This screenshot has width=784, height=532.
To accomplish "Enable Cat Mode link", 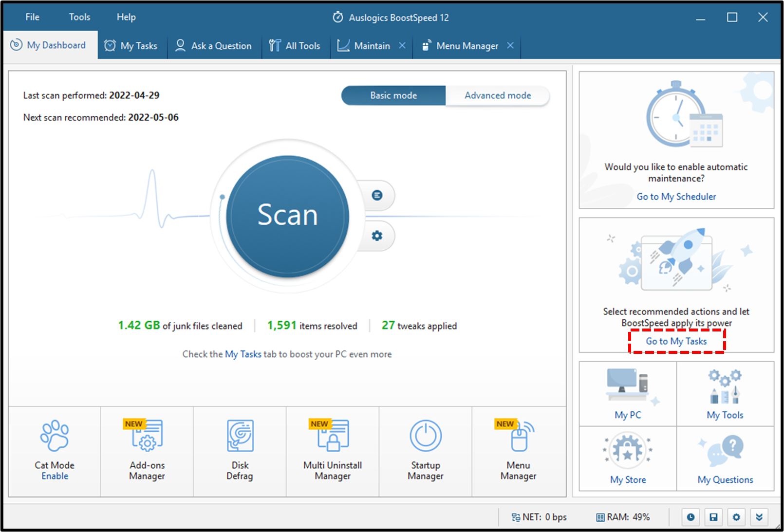I will pyautogui.click(x=55, y=476).
